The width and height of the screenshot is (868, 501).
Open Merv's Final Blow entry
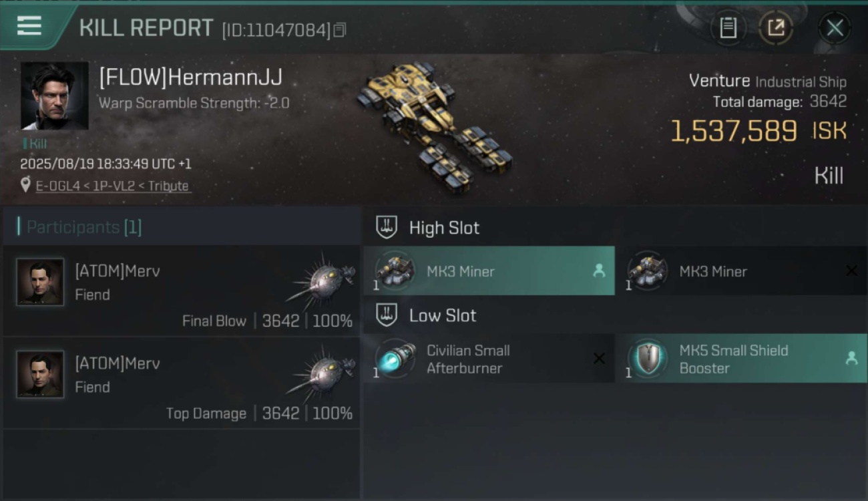tap(182, 291)
